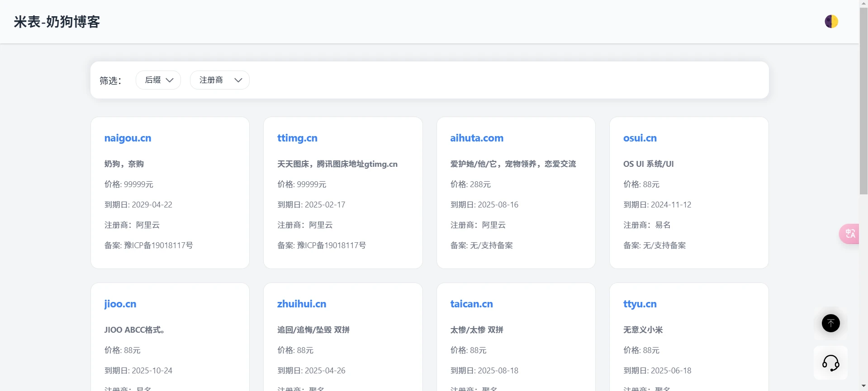Open the osui.cn domain link

[x=640, y=138]
